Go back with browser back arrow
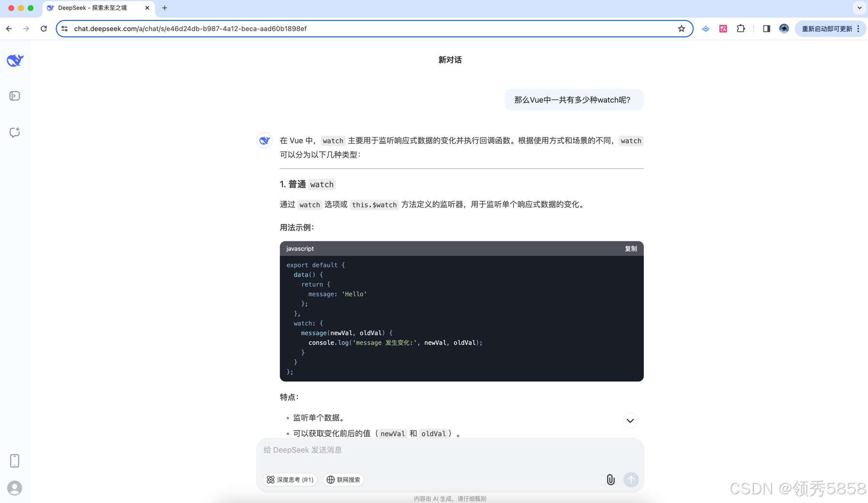The image size is (868, 503). (9, 29)
